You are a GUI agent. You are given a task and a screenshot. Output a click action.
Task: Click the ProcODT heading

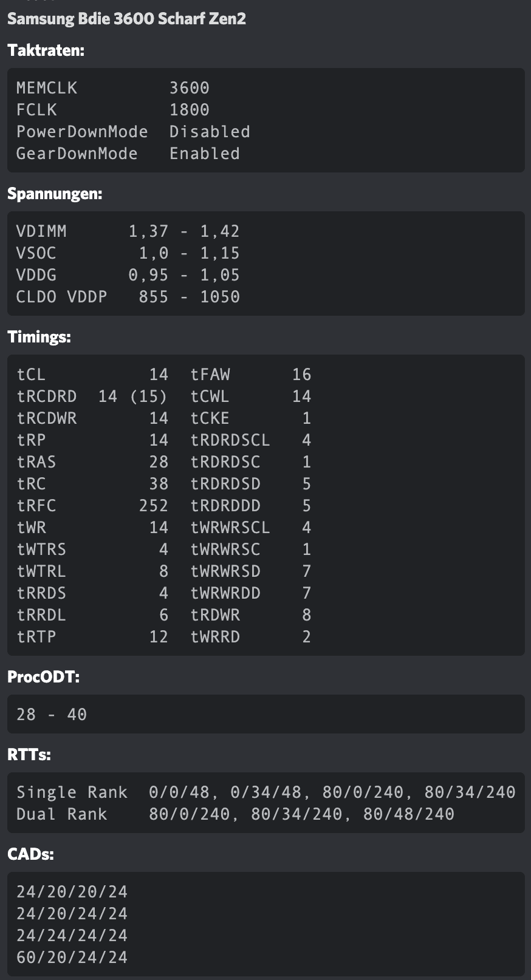[x=43, y=677]
